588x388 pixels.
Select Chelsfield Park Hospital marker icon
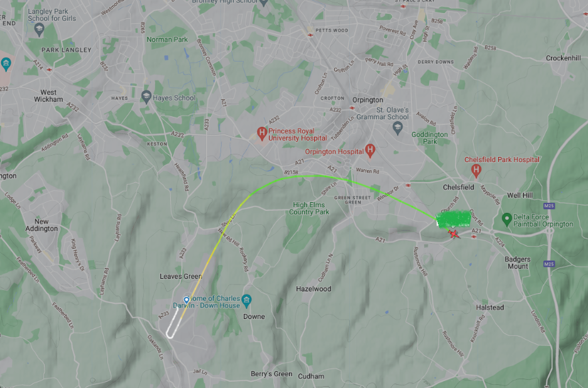coord(476,171)
